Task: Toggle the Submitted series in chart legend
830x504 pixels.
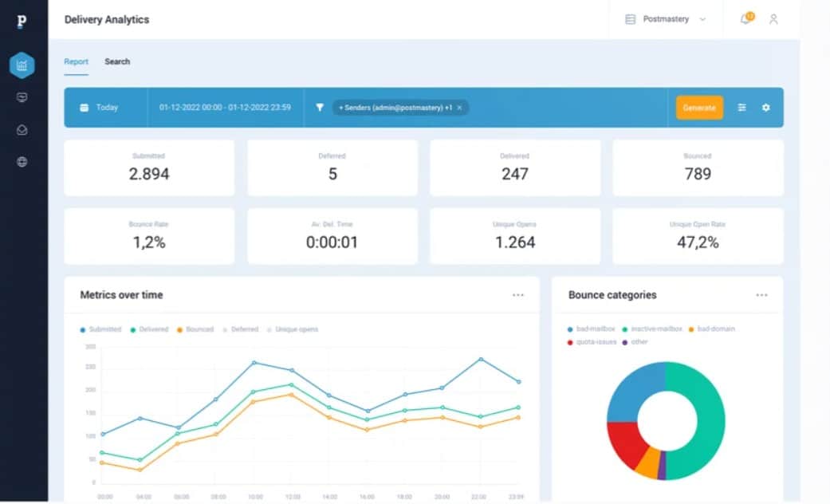Action: 100,329
